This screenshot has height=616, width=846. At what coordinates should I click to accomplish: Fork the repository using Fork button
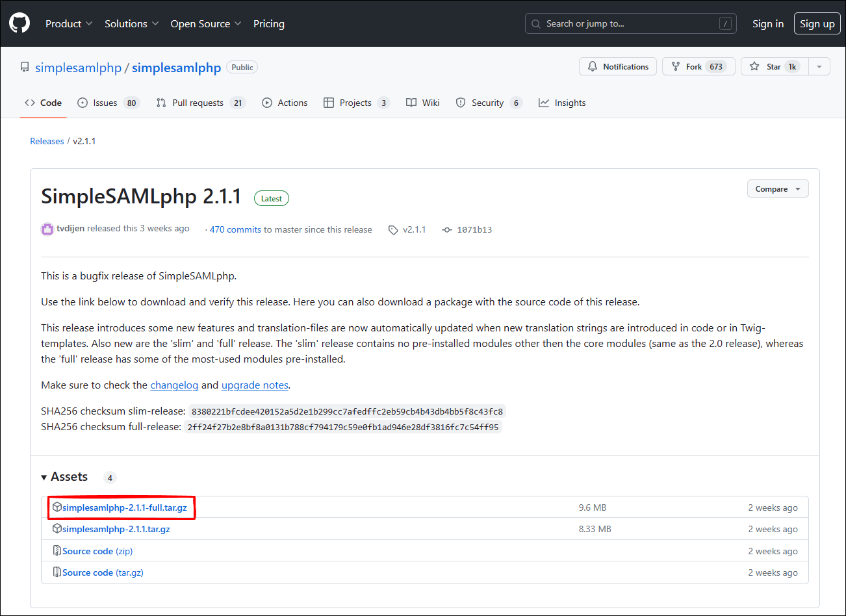698,67
